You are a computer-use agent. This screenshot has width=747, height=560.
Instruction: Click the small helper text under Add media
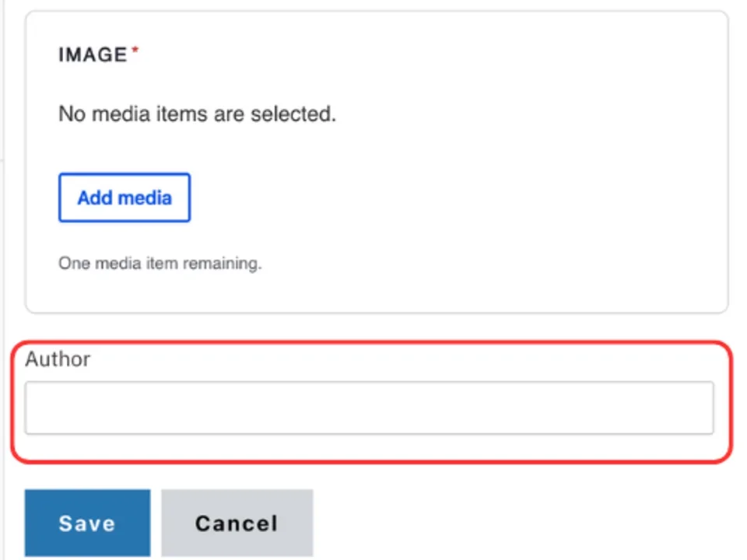point(160,264)
